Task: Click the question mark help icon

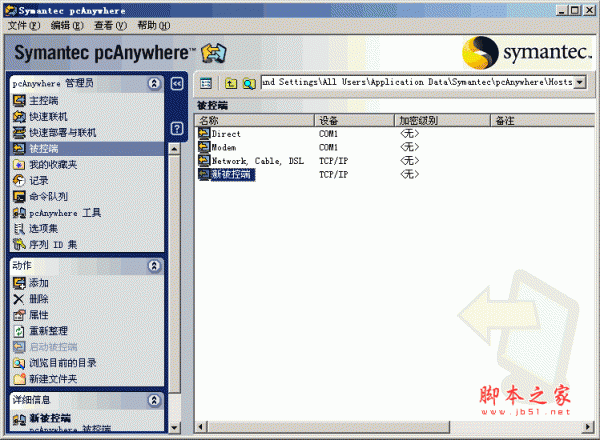Action: coord(177,129)
